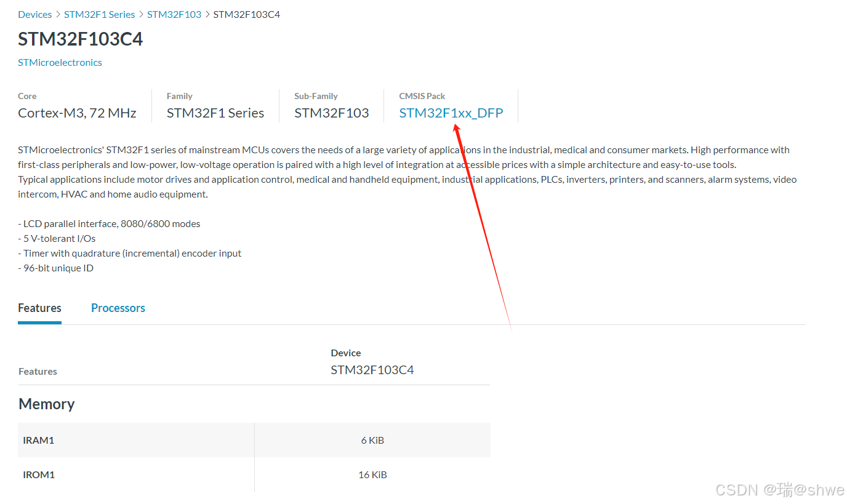Click the IRAM1 row label
This screenshot has width=847, height=504.
39,440
